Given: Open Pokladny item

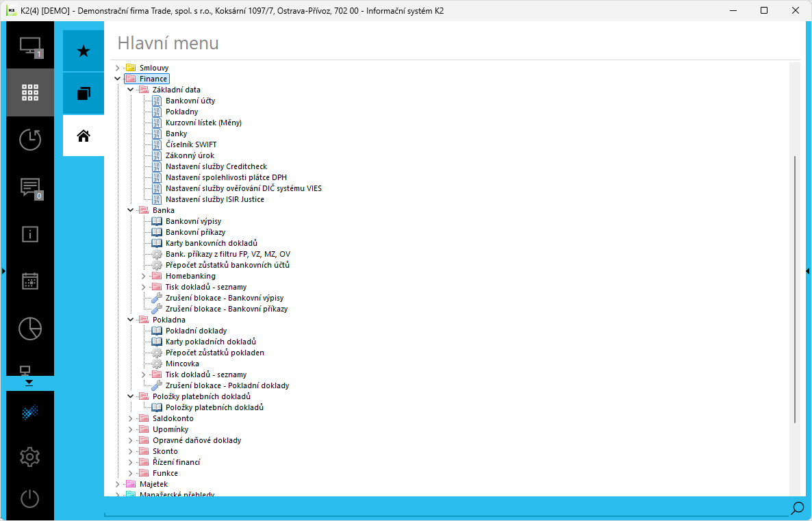Looking at the screenshot, I should 181,112.
